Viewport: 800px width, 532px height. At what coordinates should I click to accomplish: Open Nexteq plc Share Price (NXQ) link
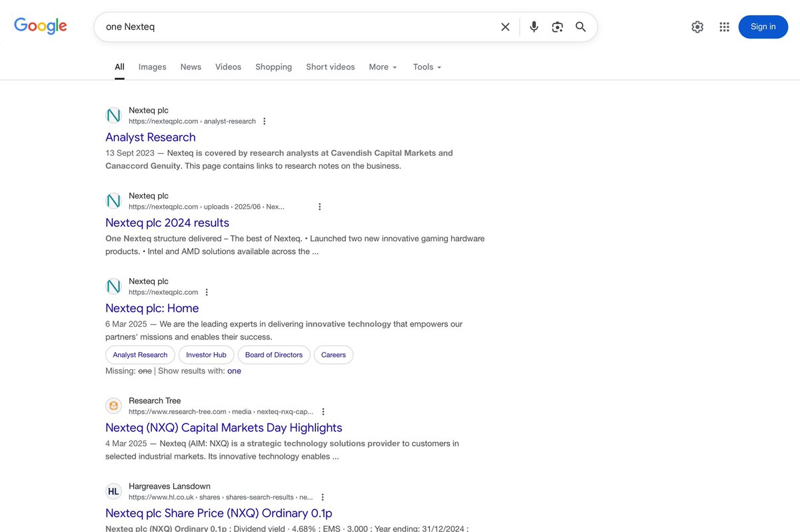[x=219, y=513]
